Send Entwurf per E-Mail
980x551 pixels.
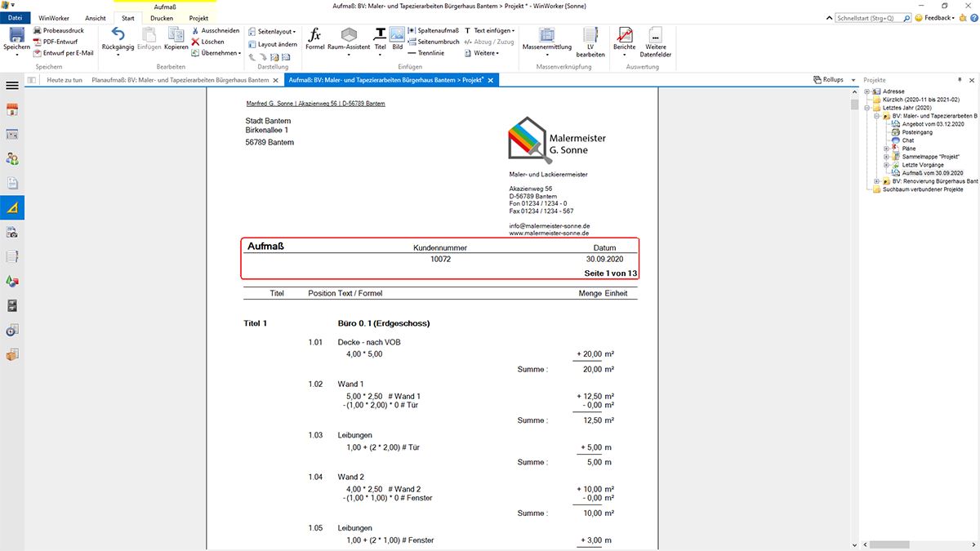coord(63,52)
